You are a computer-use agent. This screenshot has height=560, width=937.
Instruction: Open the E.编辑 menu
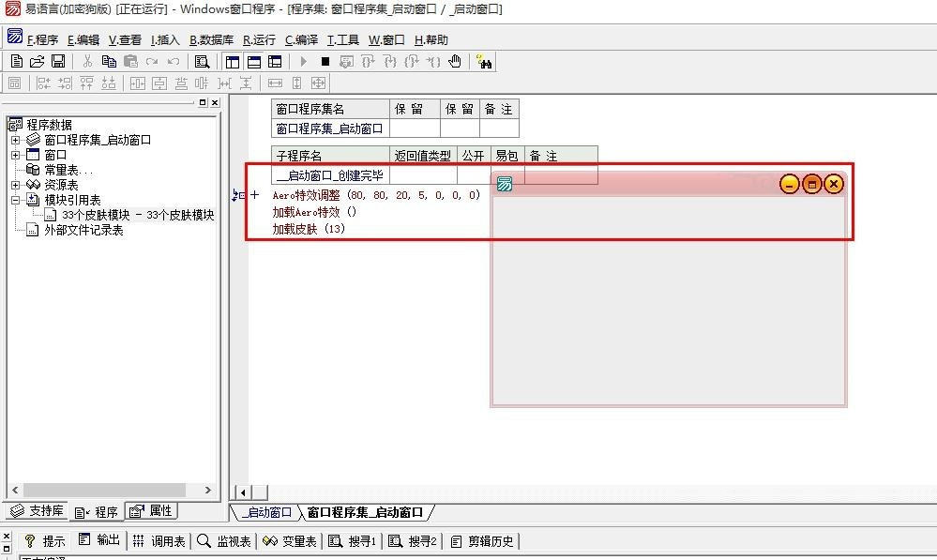pyautogui.click(x=83, y=40)
